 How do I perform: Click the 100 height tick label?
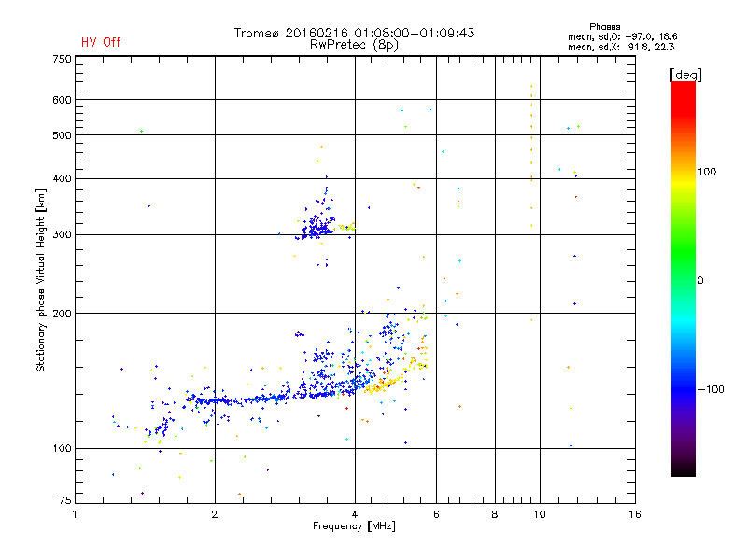click(x=63, y=448)
